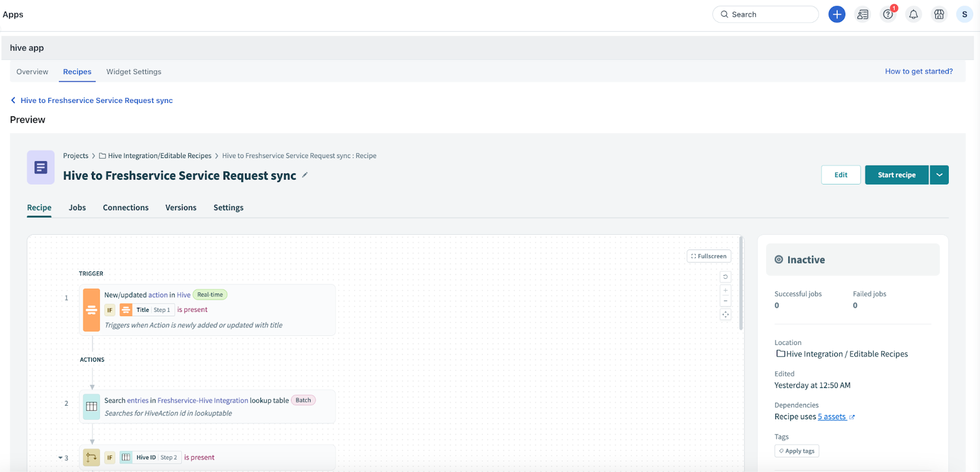Click the Fullscreen button
Image resolution: width=980 pixels, height=472 pixels.
(x=709, y=256)
